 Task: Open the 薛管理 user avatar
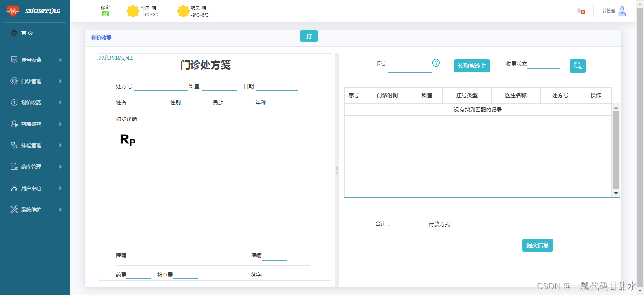[x=622, y=10]
